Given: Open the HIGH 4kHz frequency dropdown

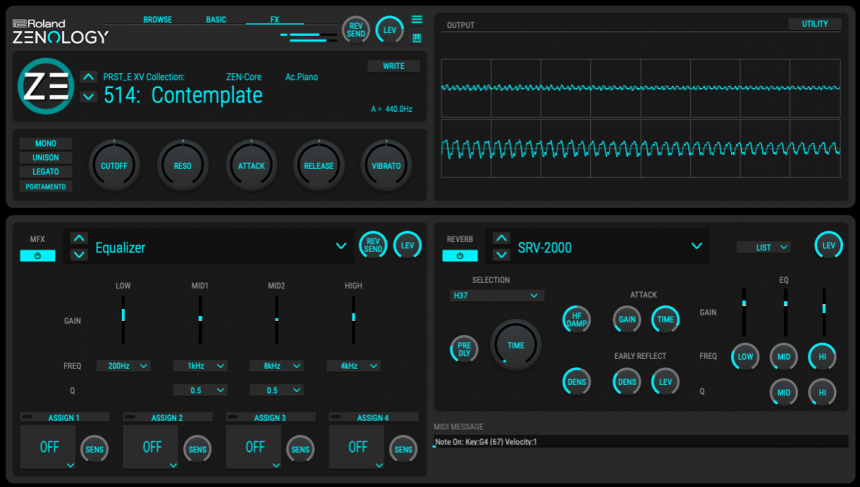Looking at the screenshot, I should (x=353, y=366).
